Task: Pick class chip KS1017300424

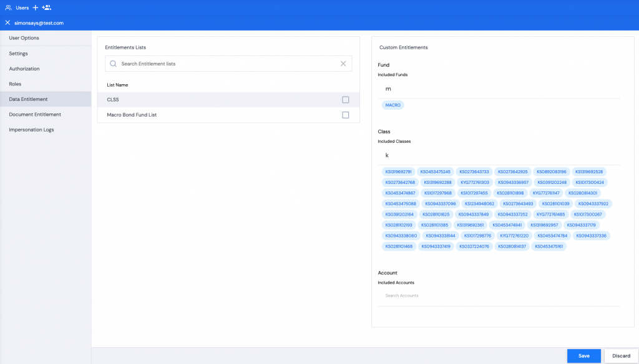Action: point(590,183)
